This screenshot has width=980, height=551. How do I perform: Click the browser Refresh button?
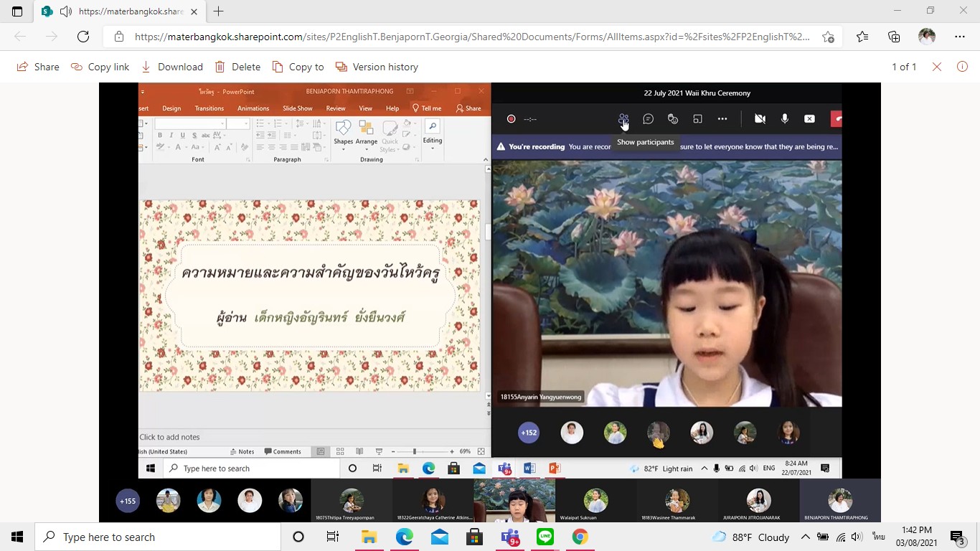coord(83,37)
